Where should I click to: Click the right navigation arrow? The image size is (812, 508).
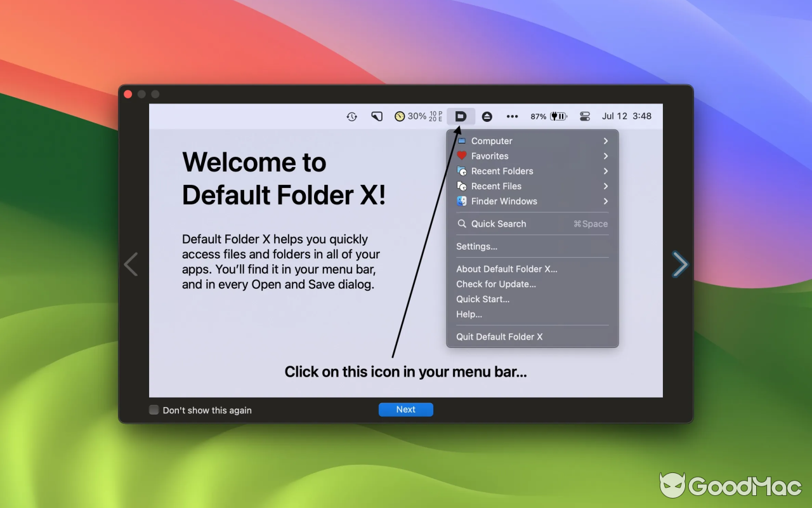click(679, 264)
